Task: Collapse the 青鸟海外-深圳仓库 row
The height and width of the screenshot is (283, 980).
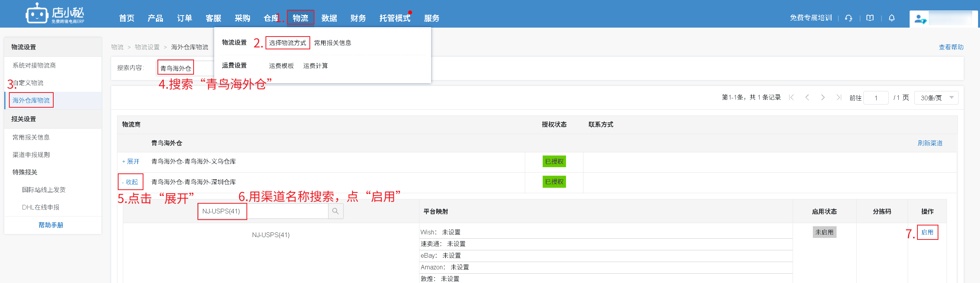Action: pos(130,182)
